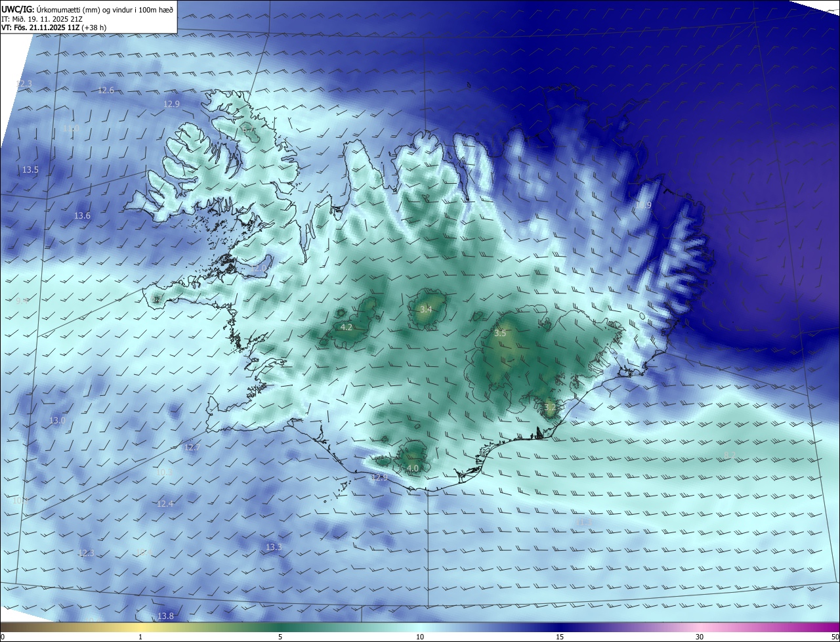840x642 pixels.
Task: Click the 6.7 value on the Westfjords glacier
Action: [x=249, y=131]
